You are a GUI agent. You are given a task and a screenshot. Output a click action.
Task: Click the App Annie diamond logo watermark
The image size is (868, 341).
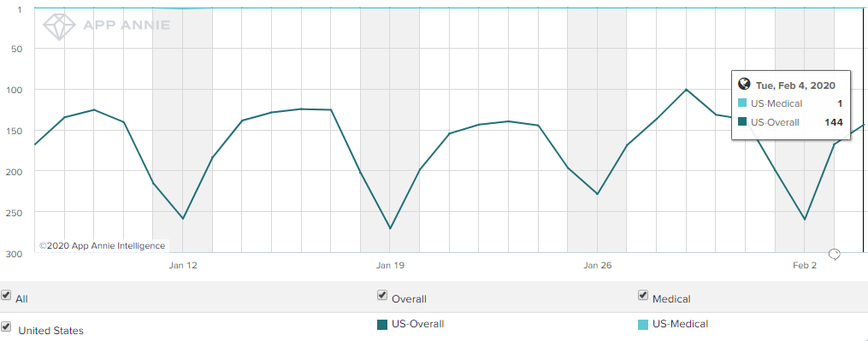click(x=59, y=26)
